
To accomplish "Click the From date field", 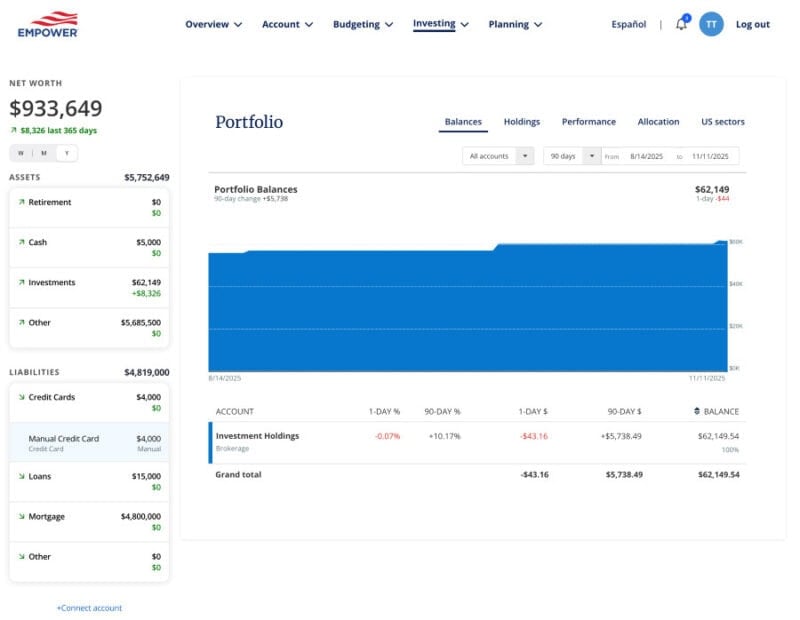I will pyautogui.click(x=646, y=157).
